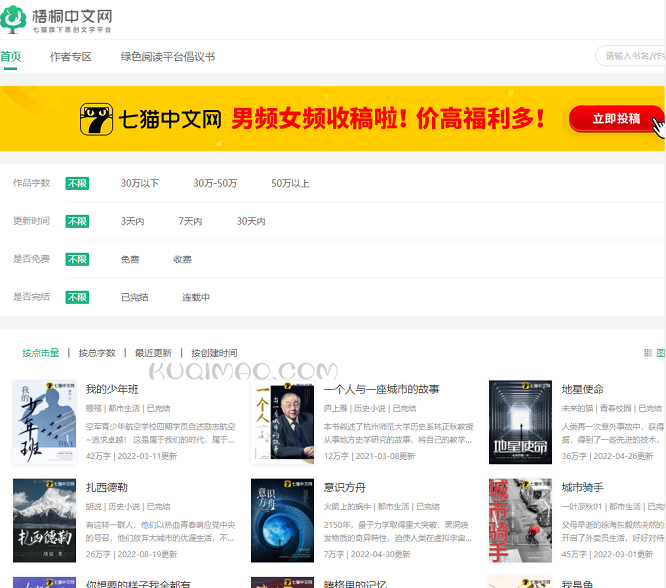Screen dimensions: 666x588
Task: Click 7万字 | 2022-04-30更新 text
Action: (x=367, y=554)
